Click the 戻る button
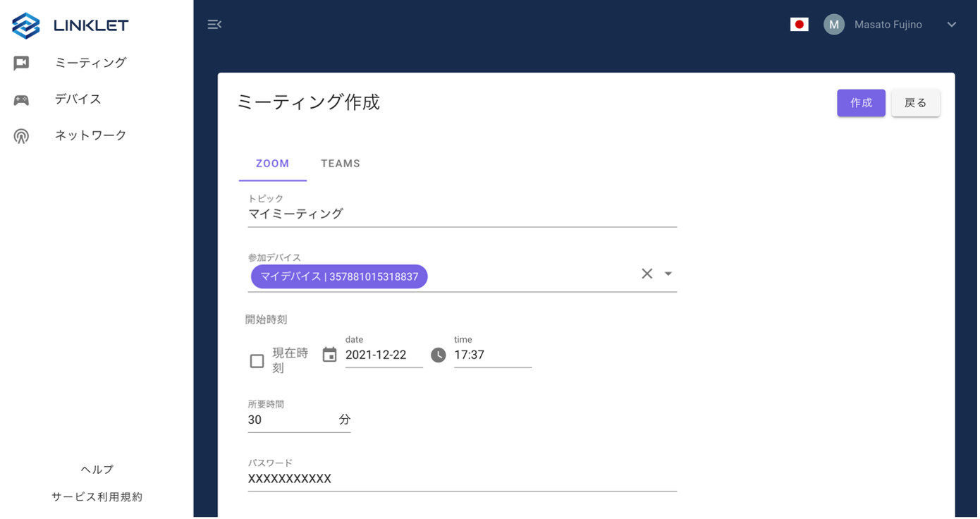The image size is (980, 519). click(x=916, y=103)
